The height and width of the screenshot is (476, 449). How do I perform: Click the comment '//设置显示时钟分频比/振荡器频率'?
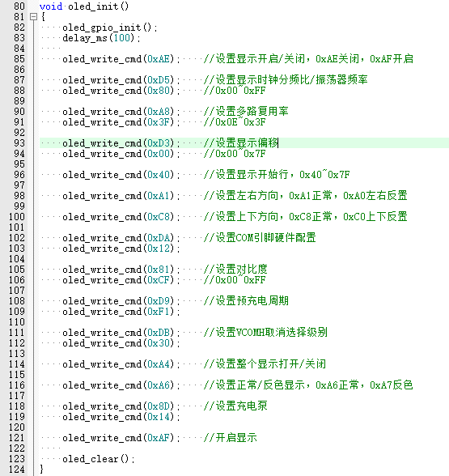click(x=286, y=80)
